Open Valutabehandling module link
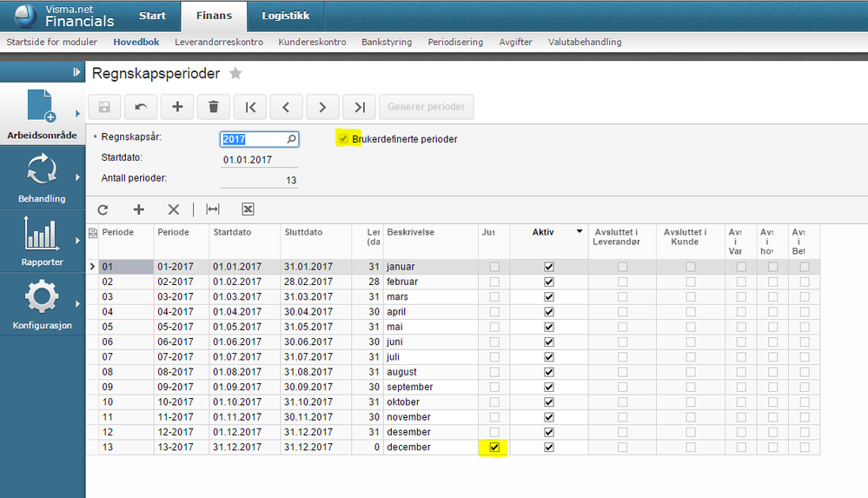The image size is (868, 498). pos(585,42)
